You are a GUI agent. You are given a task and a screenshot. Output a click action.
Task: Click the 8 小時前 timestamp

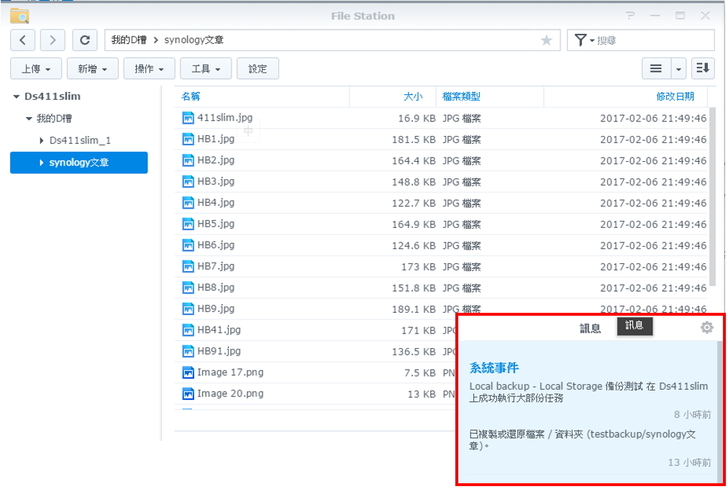[692, 414]
